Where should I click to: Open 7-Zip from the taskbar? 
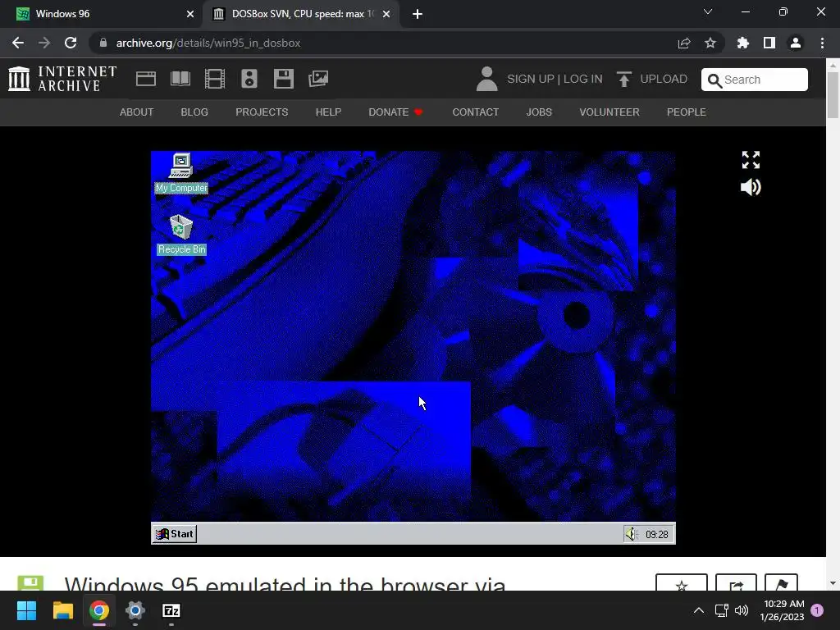171,610
